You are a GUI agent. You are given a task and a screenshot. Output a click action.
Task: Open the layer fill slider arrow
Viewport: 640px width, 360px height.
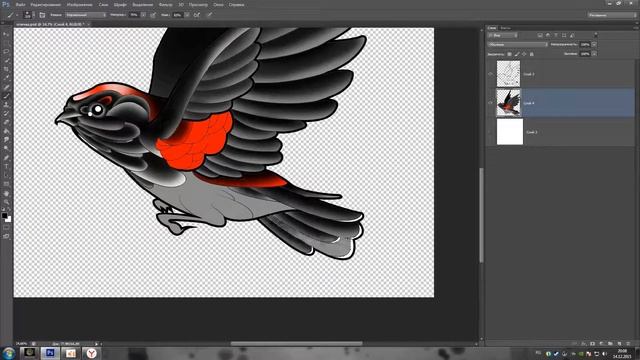tap(594, 54)
